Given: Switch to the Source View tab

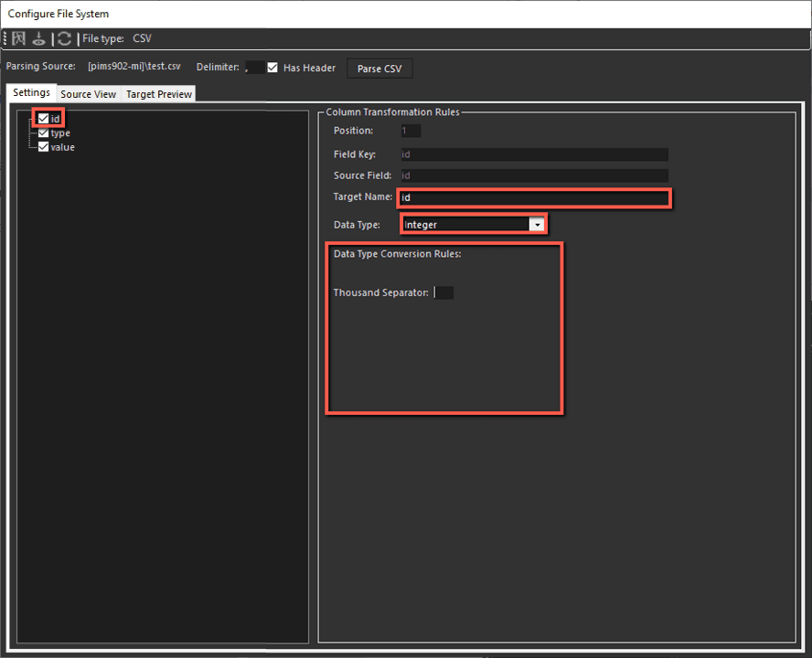Looking at the screenshot, I should click(88, 93).
